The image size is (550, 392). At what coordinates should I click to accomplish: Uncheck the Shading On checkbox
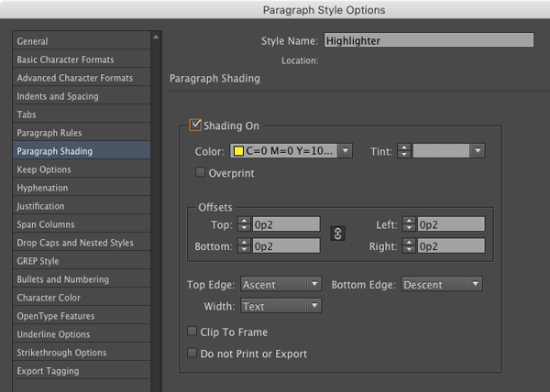(x=195, y=125)
